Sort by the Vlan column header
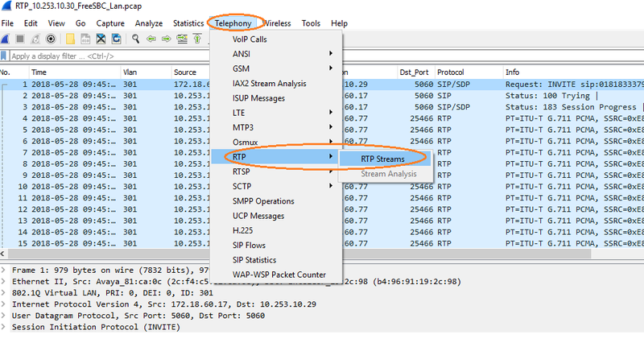Screen dimensions: 644x343 click(x=146, y=72)
